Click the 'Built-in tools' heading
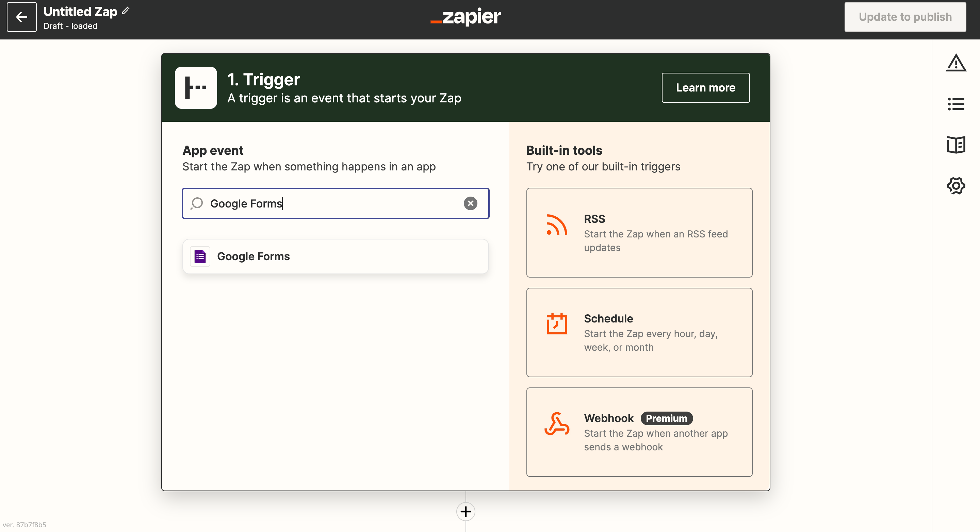 (564, 150)
